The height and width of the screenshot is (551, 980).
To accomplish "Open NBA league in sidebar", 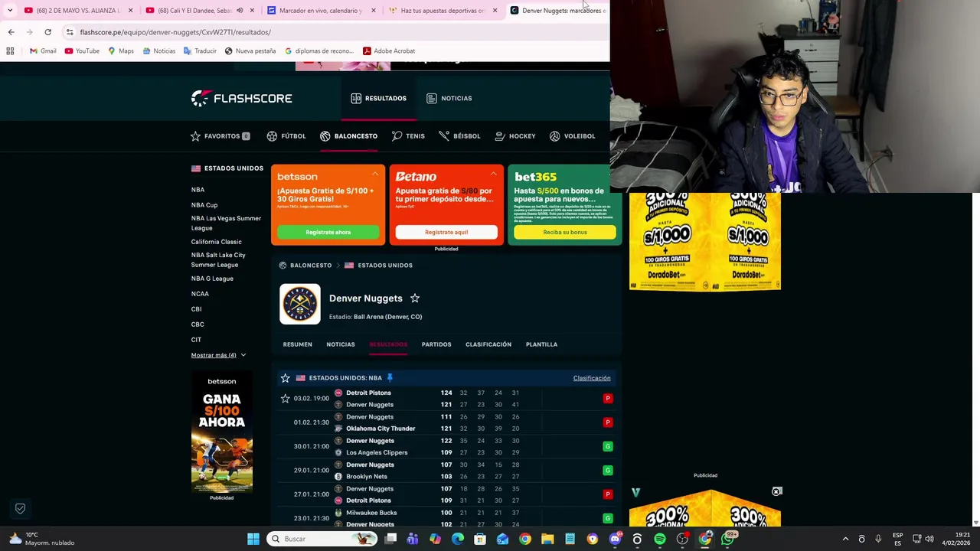I will 198,190.
